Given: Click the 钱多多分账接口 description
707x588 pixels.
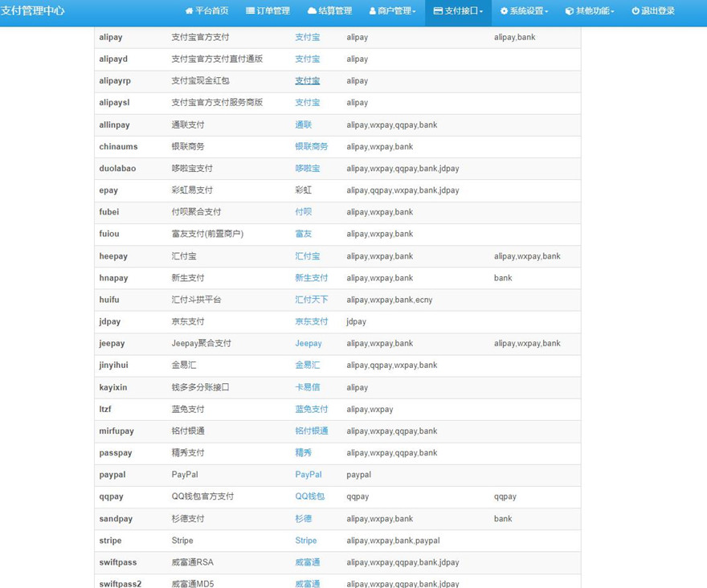Looking at the screenshot, I should click(201, 387).
